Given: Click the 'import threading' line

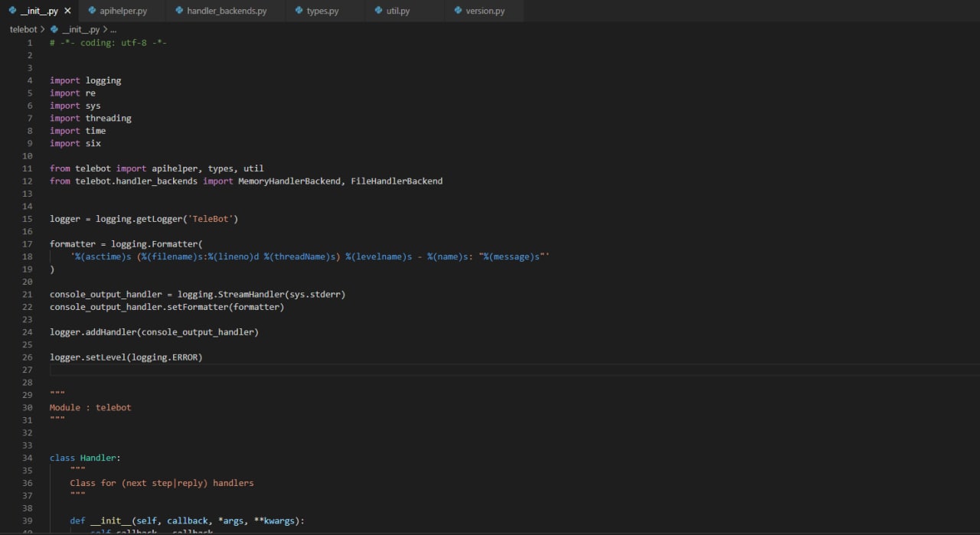Looking at the screenshot, I should click(x=90, y=118).
